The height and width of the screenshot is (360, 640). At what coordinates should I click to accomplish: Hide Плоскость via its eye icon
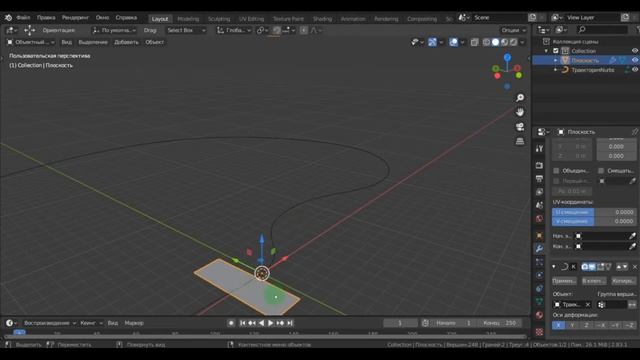(635, 60)
